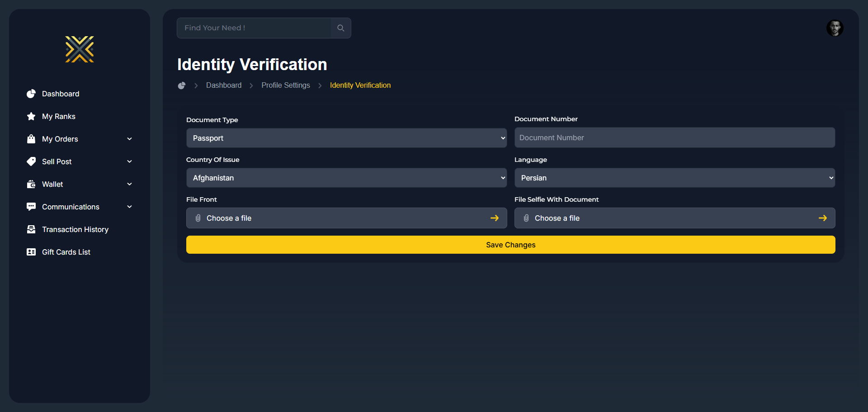Open the Language dropdown

click(x=675, y=178)
